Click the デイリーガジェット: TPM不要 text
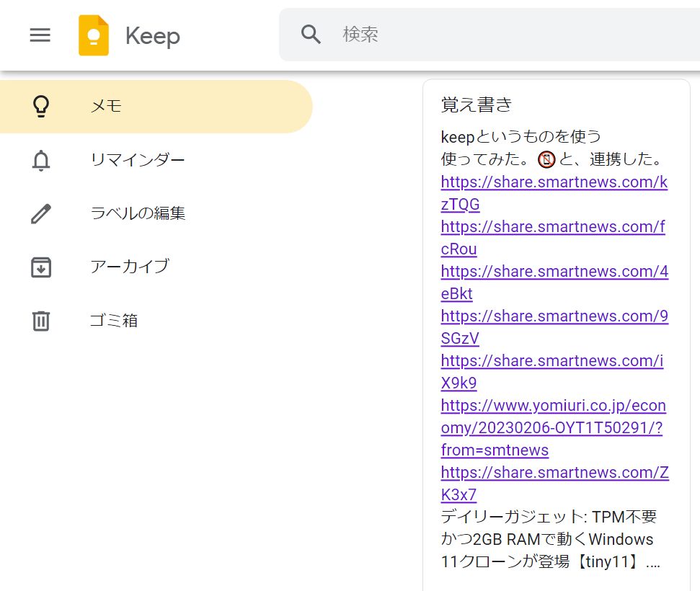The height and width of the screenshot is (591, 700). [x=549, y=517]
